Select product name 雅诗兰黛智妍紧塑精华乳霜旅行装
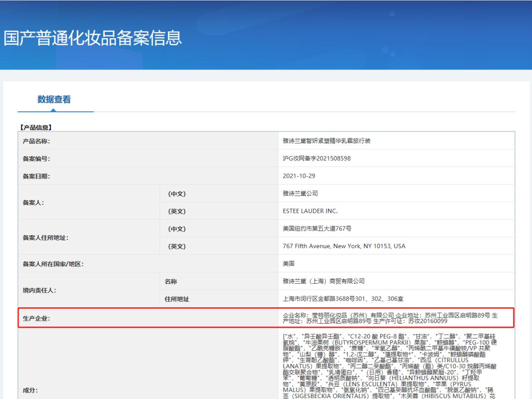532x399 pixels. tap(327, 141)
